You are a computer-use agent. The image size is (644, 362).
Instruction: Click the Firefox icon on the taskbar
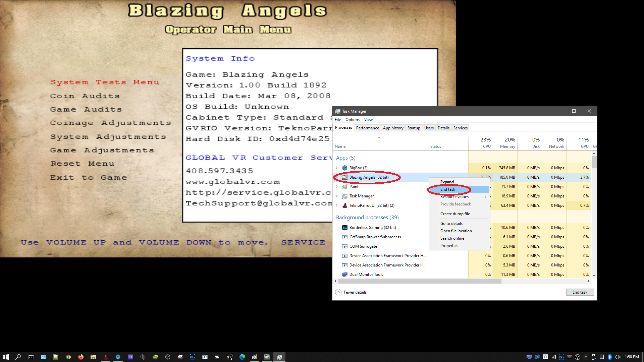click(81, 357)
